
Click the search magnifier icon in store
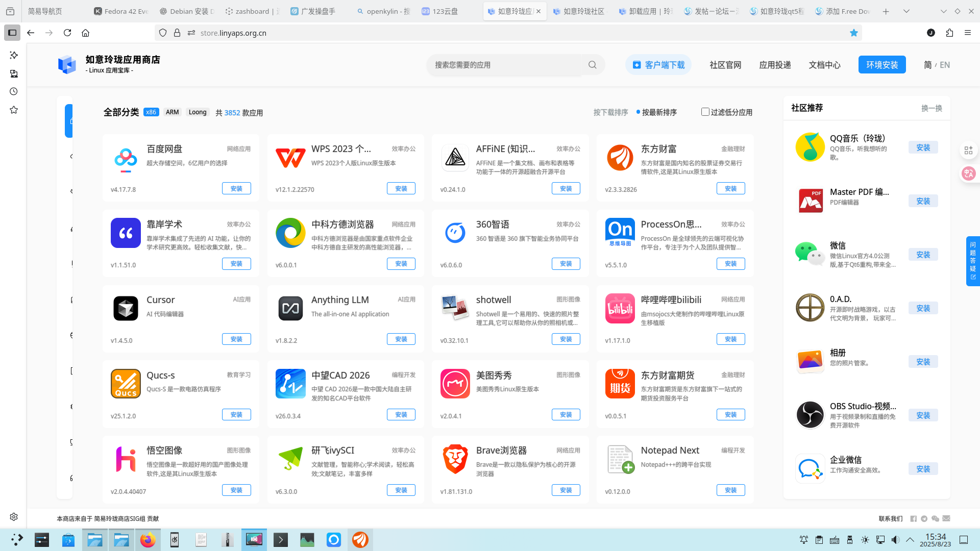click(592, 65)
